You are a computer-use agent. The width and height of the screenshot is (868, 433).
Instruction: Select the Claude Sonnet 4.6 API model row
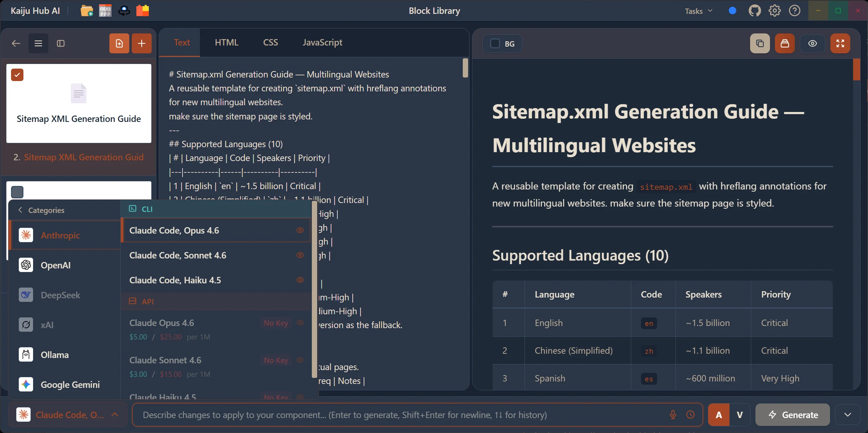point(216,367)
